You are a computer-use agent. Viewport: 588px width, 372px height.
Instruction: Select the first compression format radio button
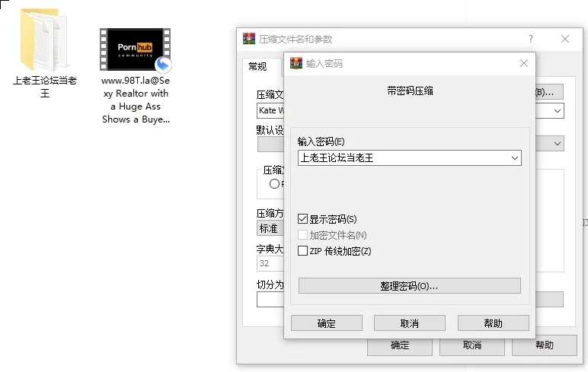(274, 184)
